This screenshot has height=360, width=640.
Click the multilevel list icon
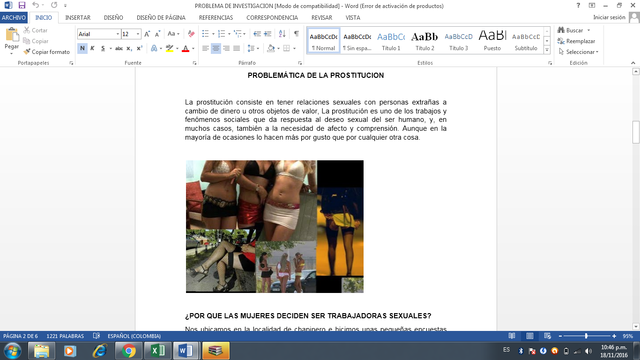click(x=238, y=34)
